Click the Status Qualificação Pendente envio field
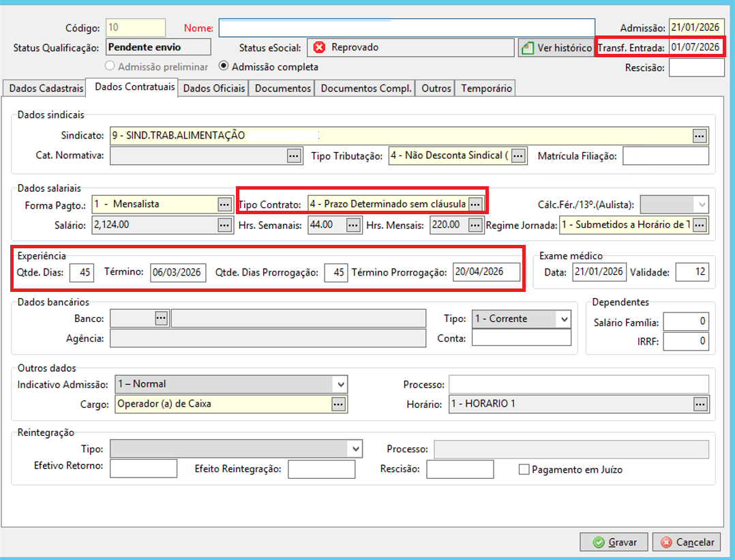 pos(158,47)
